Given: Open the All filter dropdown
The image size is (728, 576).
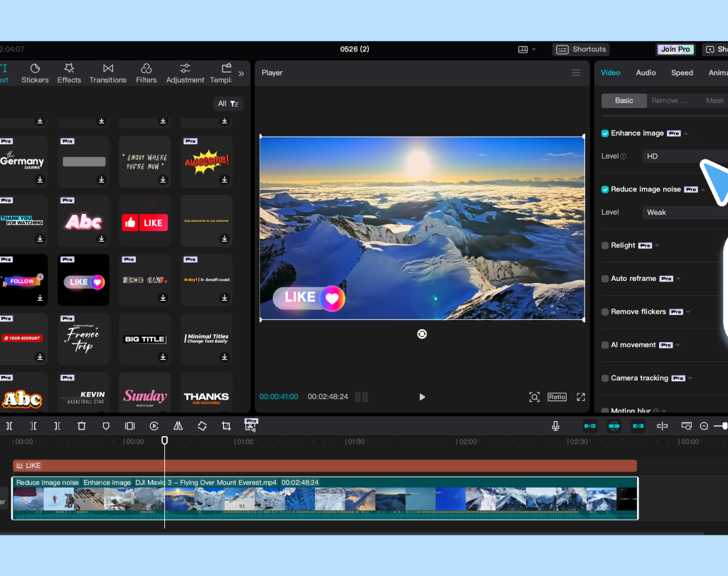Looking at the screenshot, I should 228,104.
